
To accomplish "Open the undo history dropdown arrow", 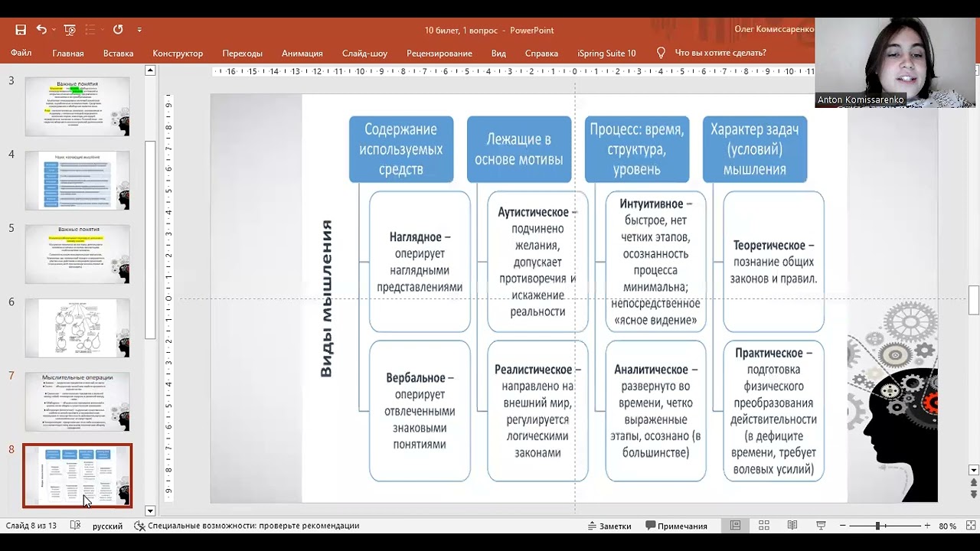I will [x=54, y=30].
